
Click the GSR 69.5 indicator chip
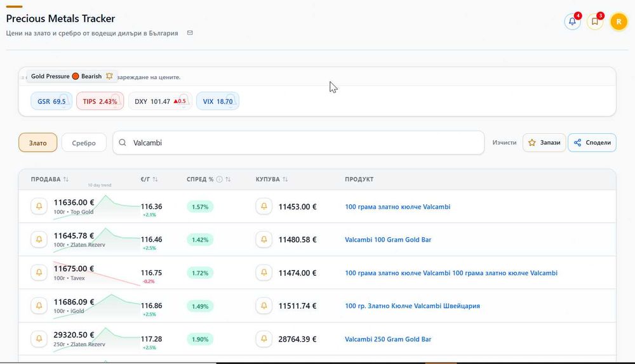(51, 101)
